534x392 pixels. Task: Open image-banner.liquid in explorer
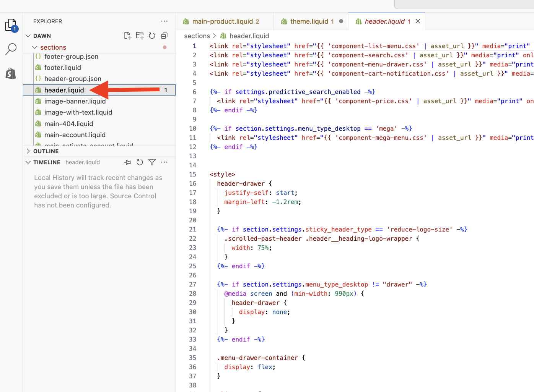[75, 101]
